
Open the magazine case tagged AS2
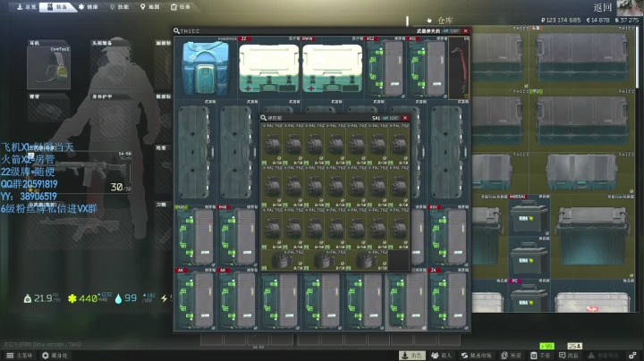pos(385,67)
